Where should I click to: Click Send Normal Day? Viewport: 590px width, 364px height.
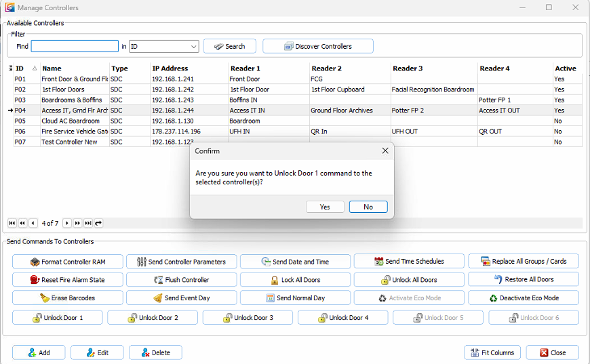[296, 298]
